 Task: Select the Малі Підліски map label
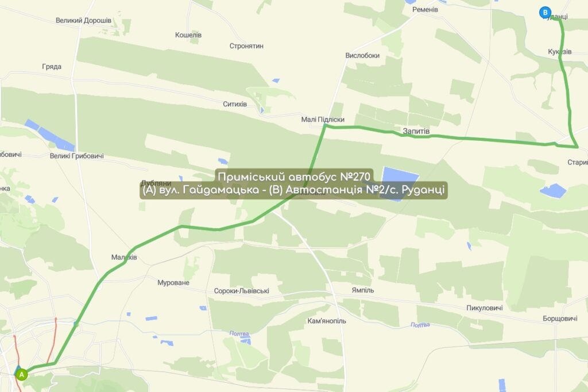coord(323,120)
